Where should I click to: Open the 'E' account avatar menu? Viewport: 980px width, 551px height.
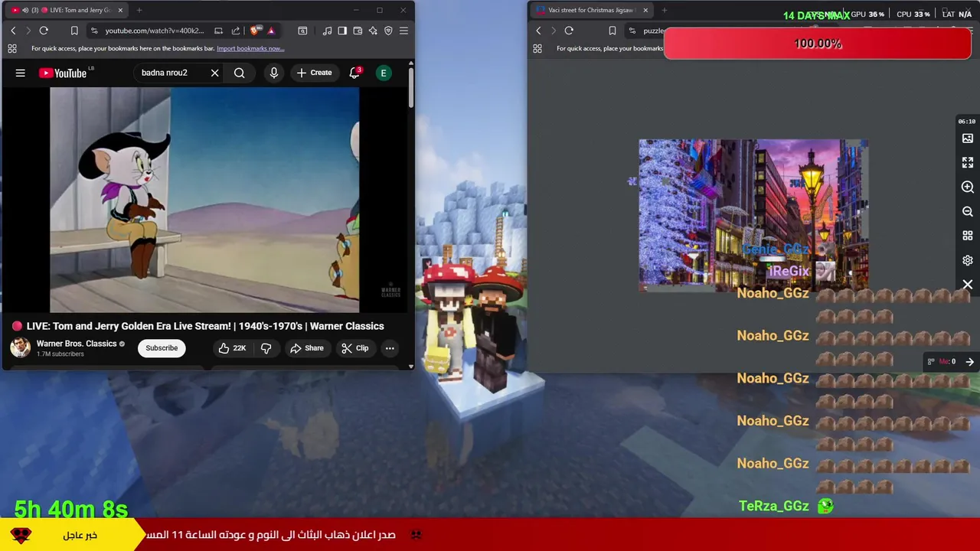point(384,73)
